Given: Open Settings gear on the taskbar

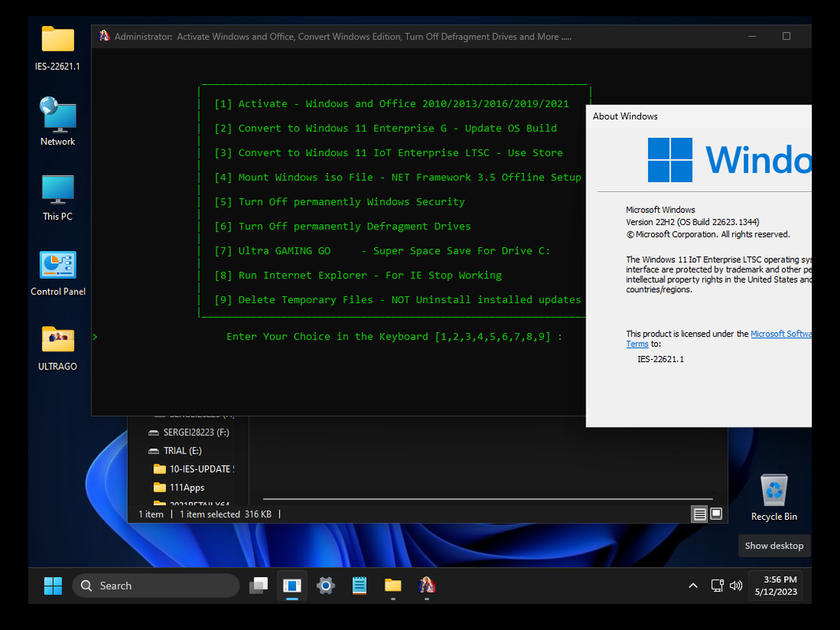Looking at the screenshot, I should pyautogui.click(x=326, y=586).
